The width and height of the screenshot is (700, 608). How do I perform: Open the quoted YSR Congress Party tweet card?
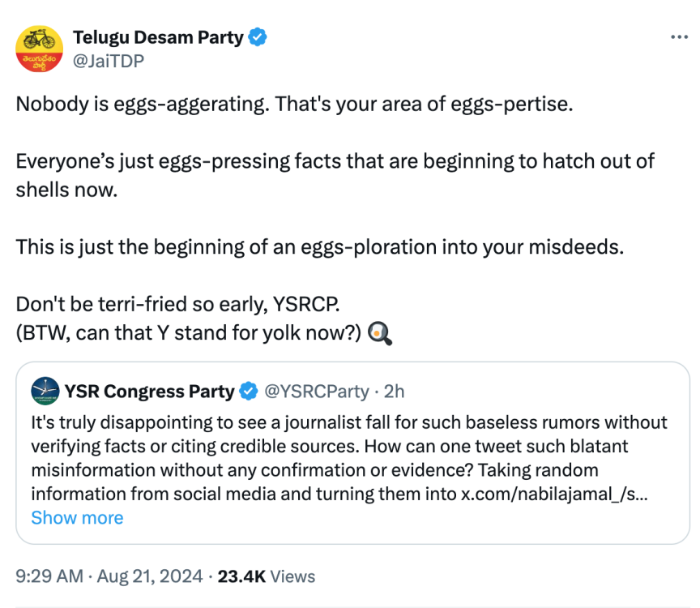(x=352, y=453)
